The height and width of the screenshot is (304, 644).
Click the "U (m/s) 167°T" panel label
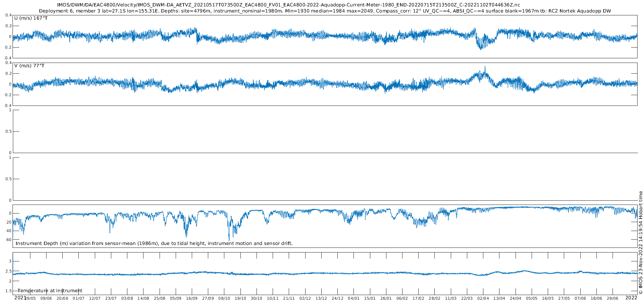[x=31, y=18]
